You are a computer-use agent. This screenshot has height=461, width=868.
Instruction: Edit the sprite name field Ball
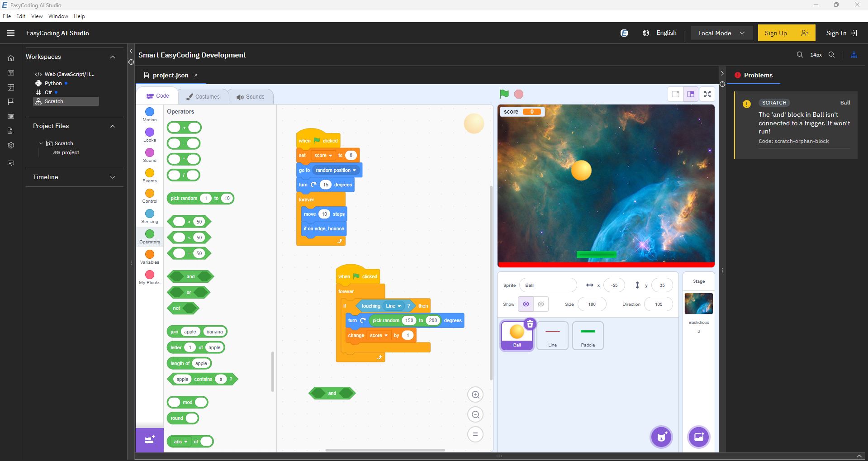click(548, 285)
